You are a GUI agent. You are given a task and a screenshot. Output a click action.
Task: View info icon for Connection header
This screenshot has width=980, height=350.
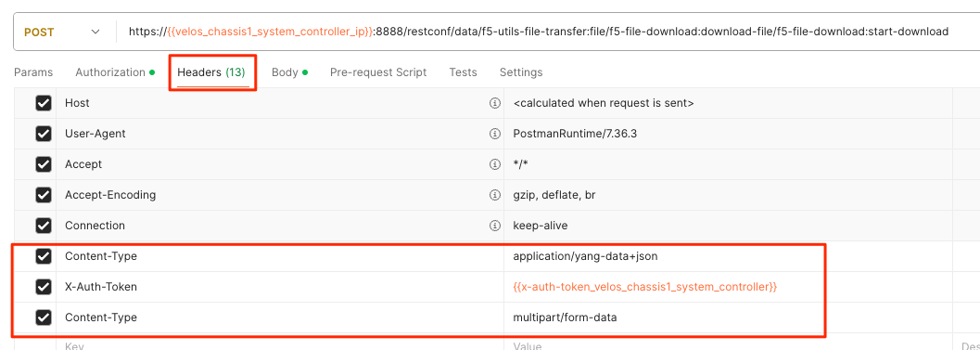point(494,226)
